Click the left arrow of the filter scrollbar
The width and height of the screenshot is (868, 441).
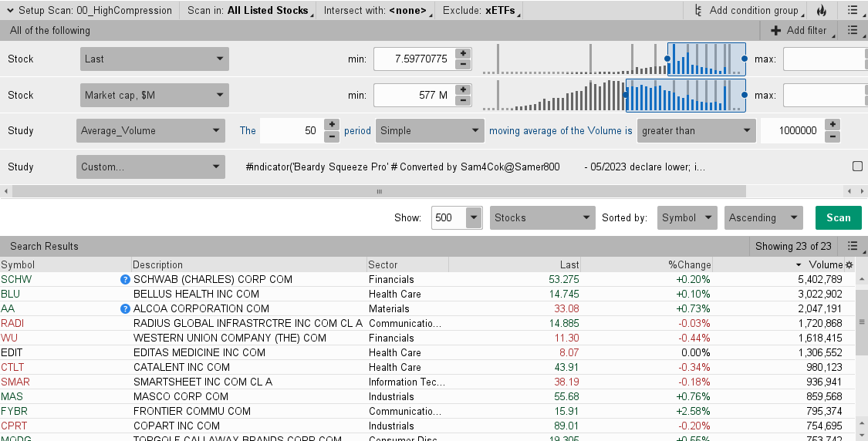(6, 191)
